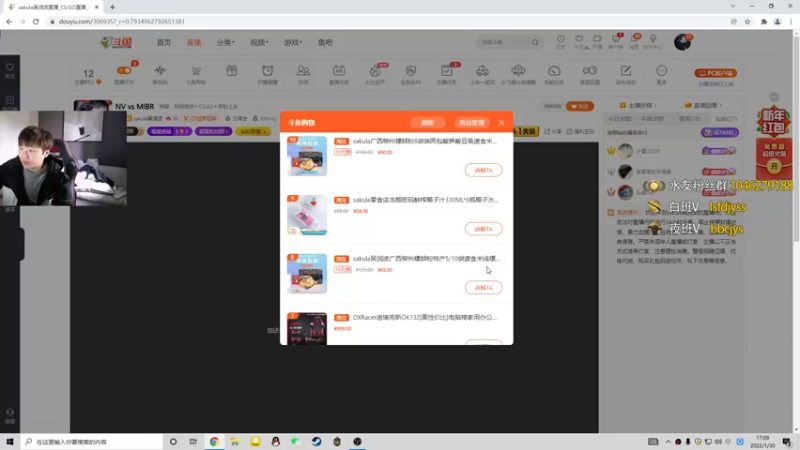The width and height of the screenshot is (800, 450).
Task: Open the waveform icon in streamer toolbar
Action: click(160, 70)
